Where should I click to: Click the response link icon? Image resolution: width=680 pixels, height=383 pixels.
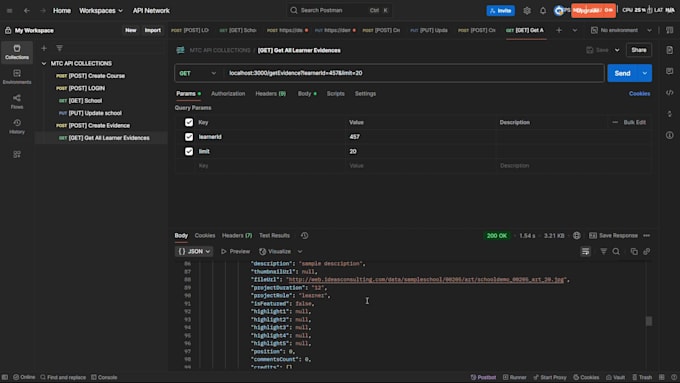pos(647,252)
